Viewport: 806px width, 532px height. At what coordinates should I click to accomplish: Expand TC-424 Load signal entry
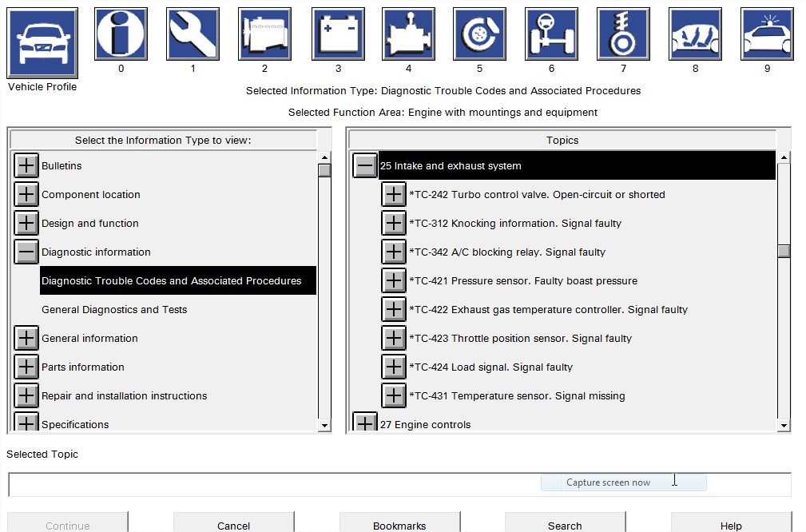[x=394, y=367]
